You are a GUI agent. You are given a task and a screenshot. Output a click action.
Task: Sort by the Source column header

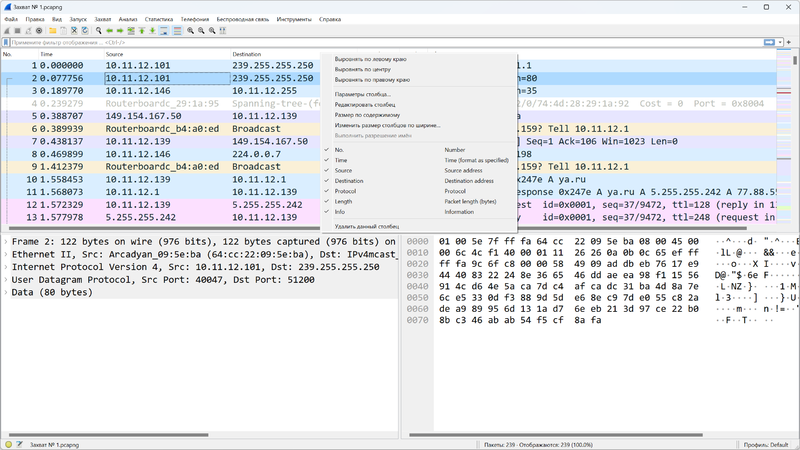click(167, 54)
